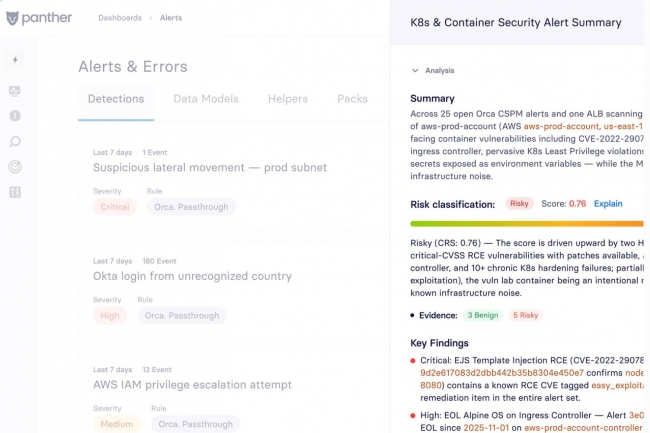Switch to the Packs tab
Screen dimensions: 650x433
click(x=352, y=99)
